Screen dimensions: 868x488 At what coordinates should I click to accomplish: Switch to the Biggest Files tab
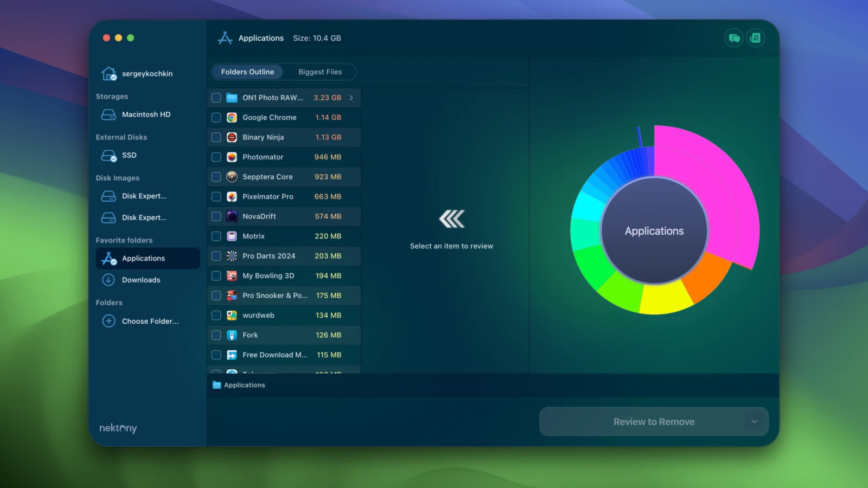coord(320,72)
